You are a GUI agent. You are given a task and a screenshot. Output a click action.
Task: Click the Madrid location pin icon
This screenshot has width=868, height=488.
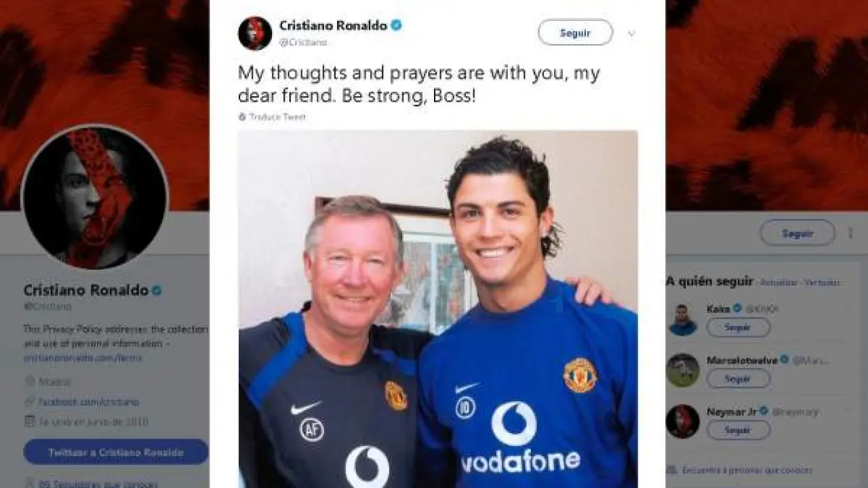[x=29, y=381]
